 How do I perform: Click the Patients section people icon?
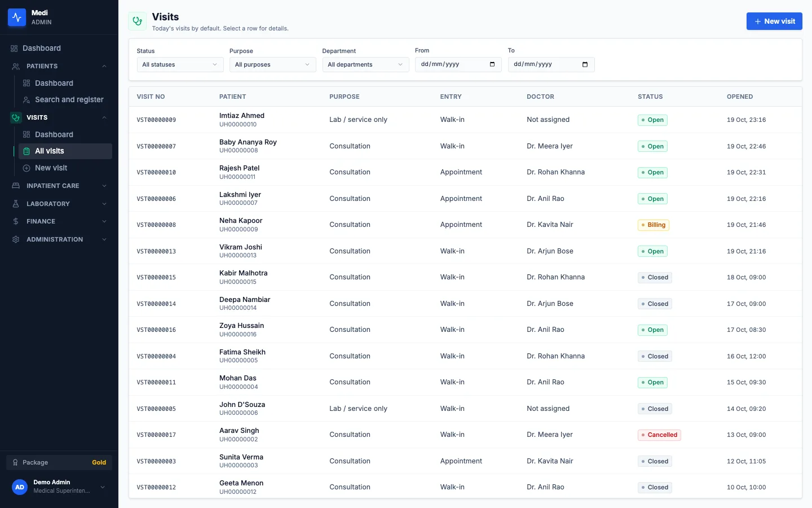16,66
